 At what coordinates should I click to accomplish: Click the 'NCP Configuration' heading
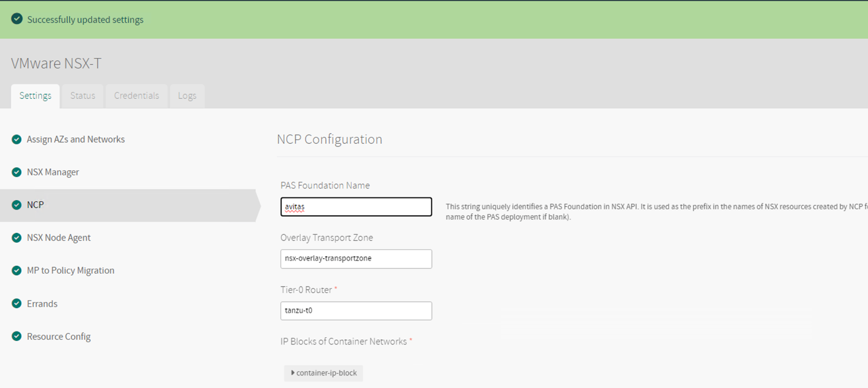[x=329, y=139]
